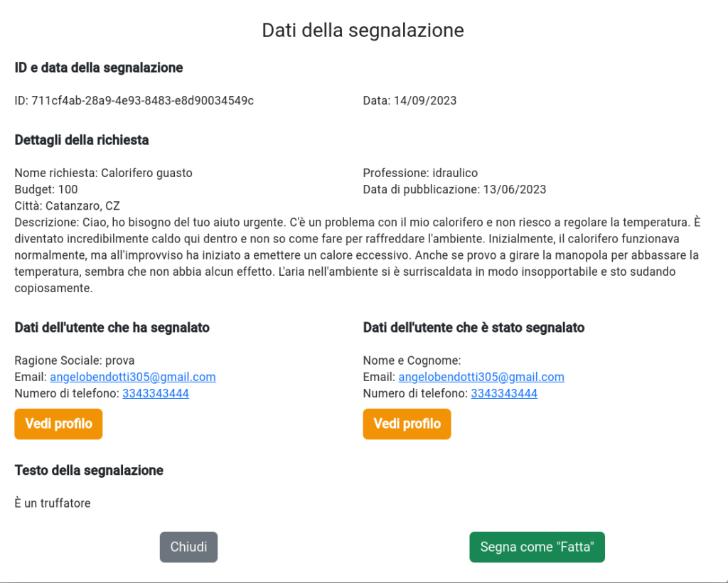The image size is (728, 583).
Task: View profile of the reported user
Action: pos(407,424)
